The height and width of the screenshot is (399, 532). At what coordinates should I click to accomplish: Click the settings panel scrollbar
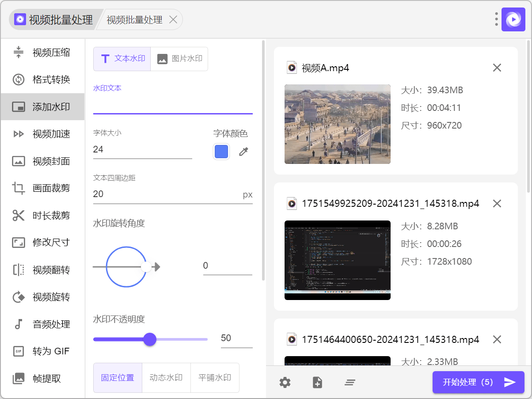pos(264,160)
